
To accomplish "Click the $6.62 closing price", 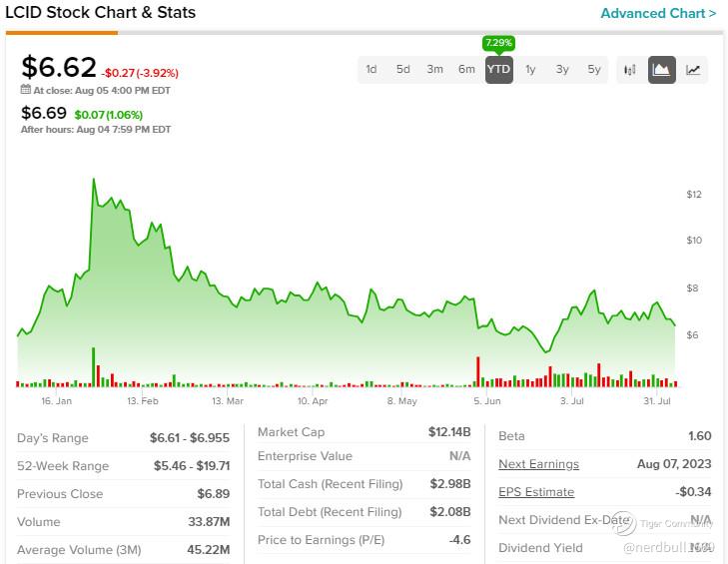I will [59, 66].
